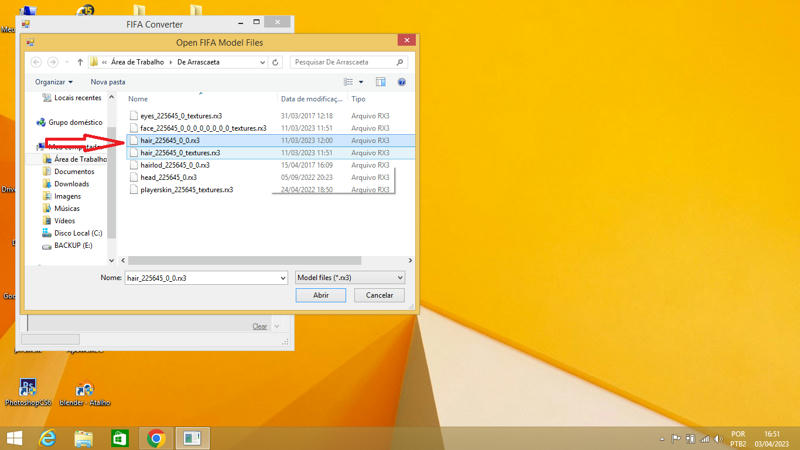
Task: Click the horizontal scrollbar in file list
Action: (245, 260)
